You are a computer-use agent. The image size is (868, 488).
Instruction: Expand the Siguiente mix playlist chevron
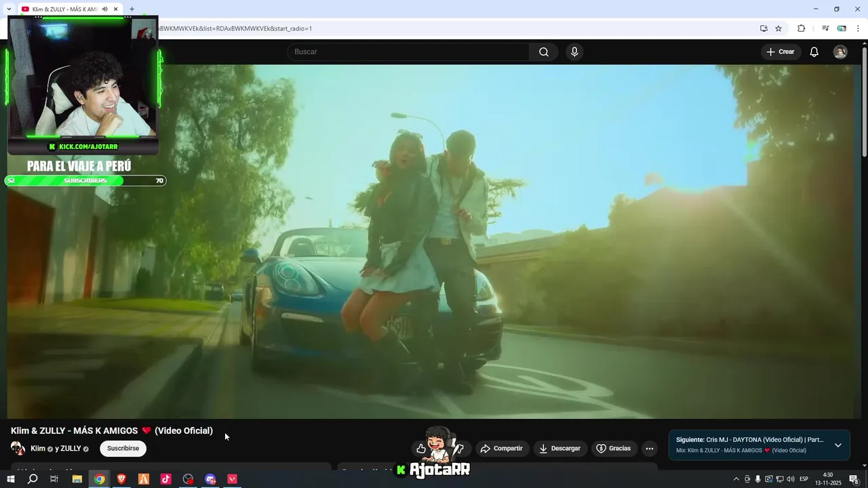[838, 445]
